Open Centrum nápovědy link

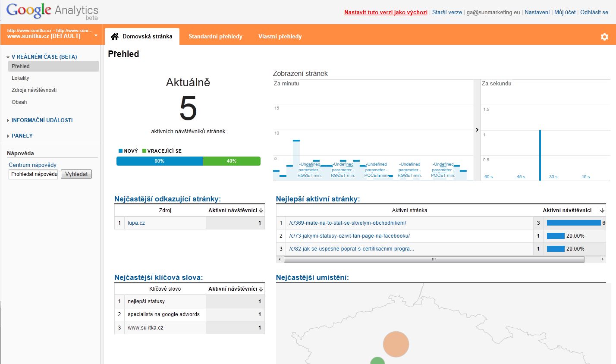point(32,165)
